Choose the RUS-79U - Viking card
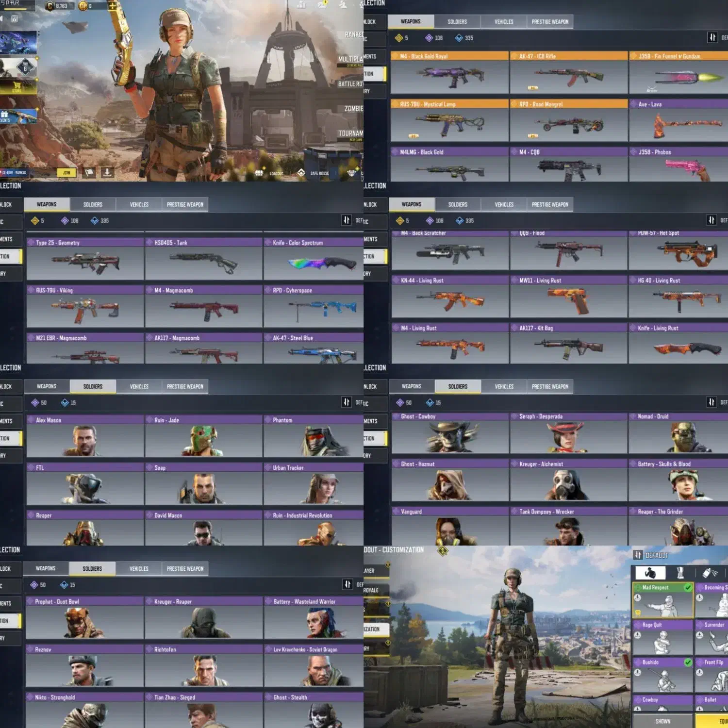Viewport: 728px width, 728px height. coord(85,307)
